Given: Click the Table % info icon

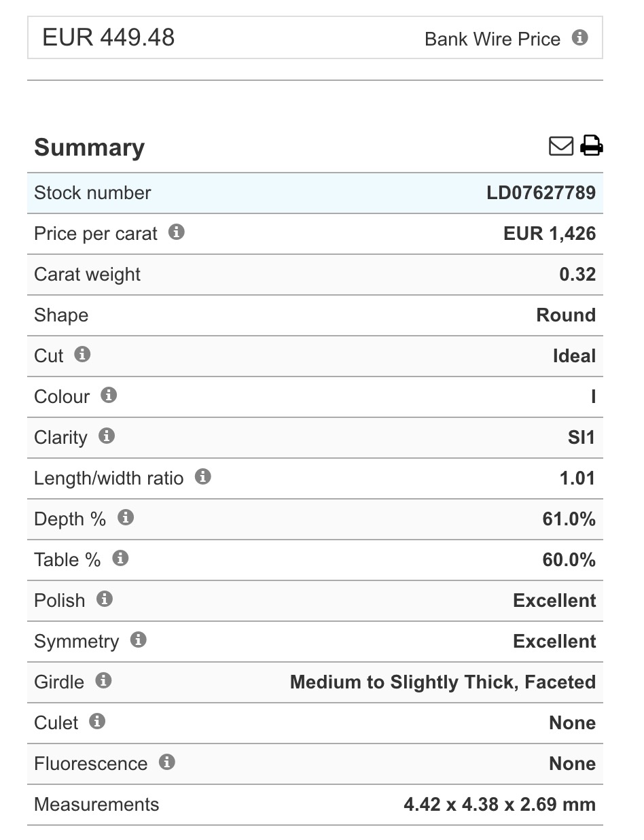Looking at the screenshot, I should pyautogui.click(x=120, y=558).
